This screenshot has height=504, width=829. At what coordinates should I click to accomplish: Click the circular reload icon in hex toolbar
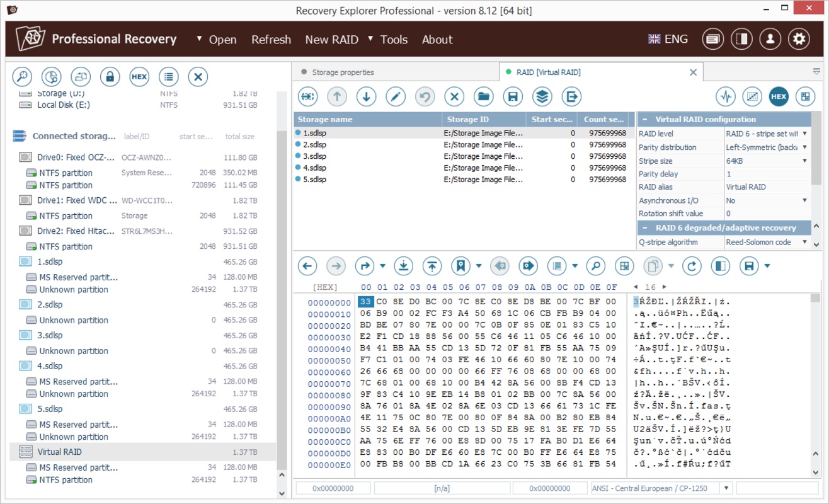click(x=692, y=266)
